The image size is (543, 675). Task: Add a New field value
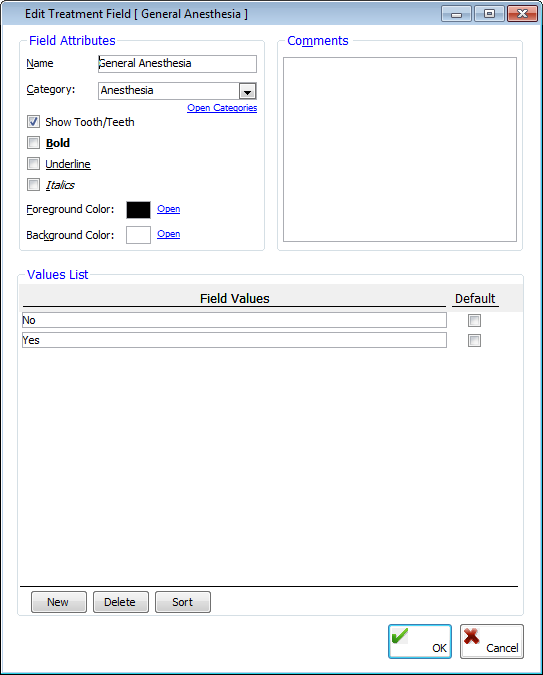pos(59,602)
